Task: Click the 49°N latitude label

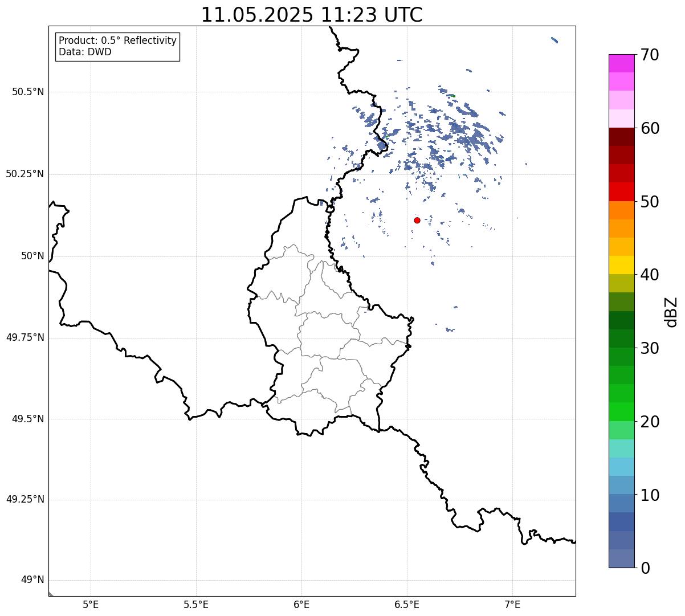Action: pos(32,580)
